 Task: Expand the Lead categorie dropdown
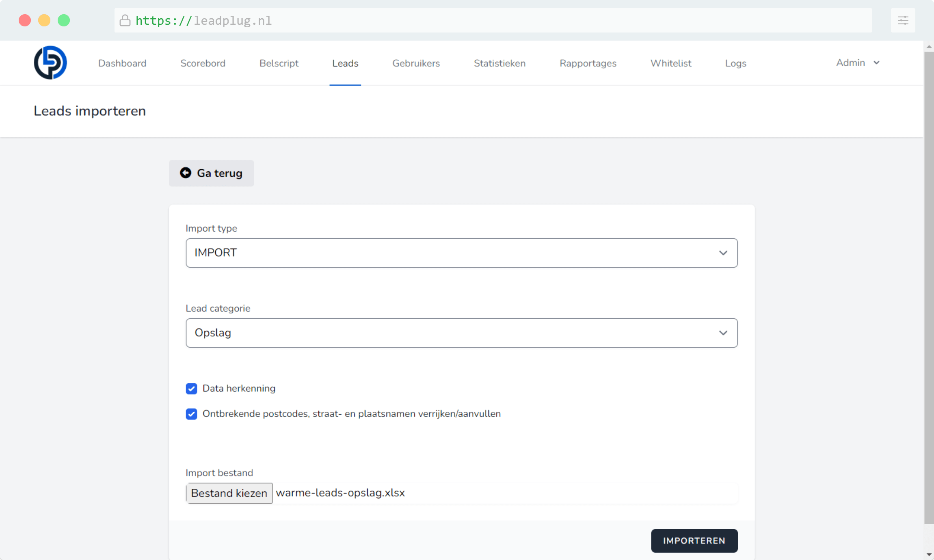point(462,333)
